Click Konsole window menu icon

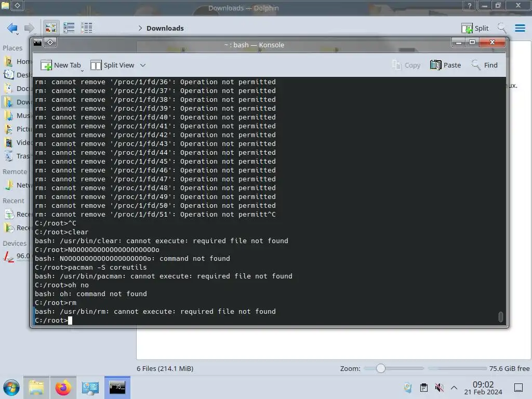[37, 43]
